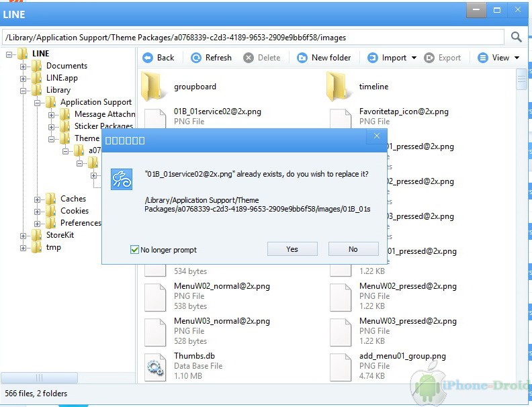This screenshot has height=407, width=532.
Task: Click the Back arrow icon
Action: (x=148, y=58)
